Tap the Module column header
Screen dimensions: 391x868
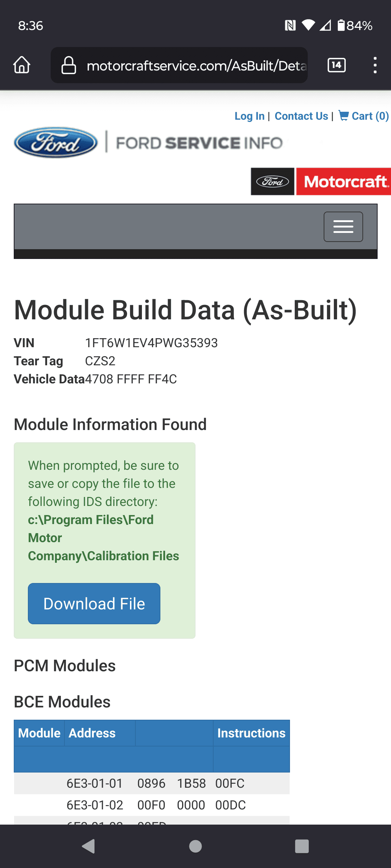click(x=39, y=733)
